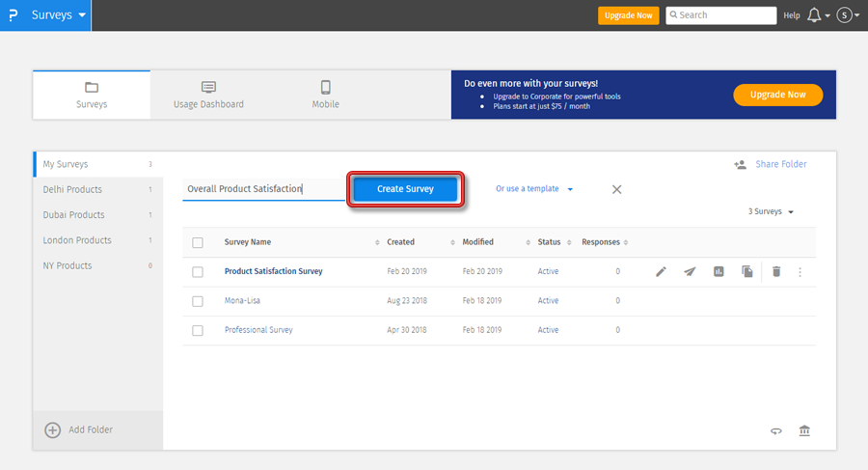The width and height of the screenshot is (868, 470).
Task: Expand the Surveys product dropdown in header
Action: [x=58, y=15]
